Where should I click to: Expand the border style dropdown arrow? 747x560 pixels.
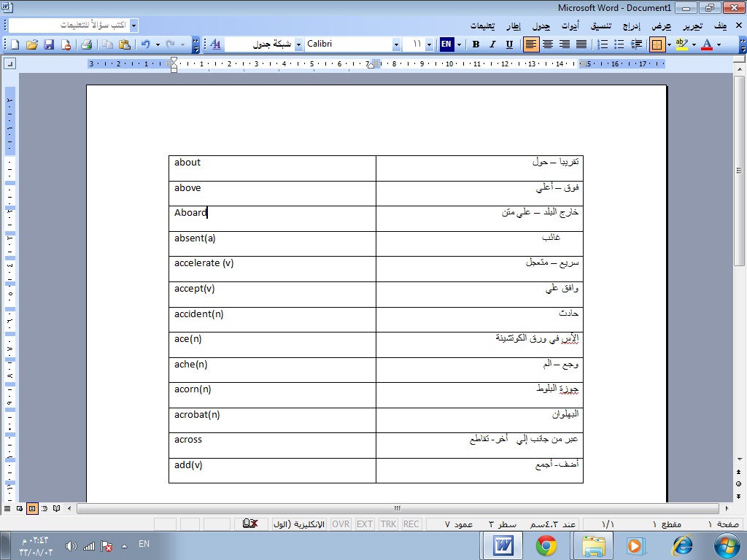click(670, 44)
